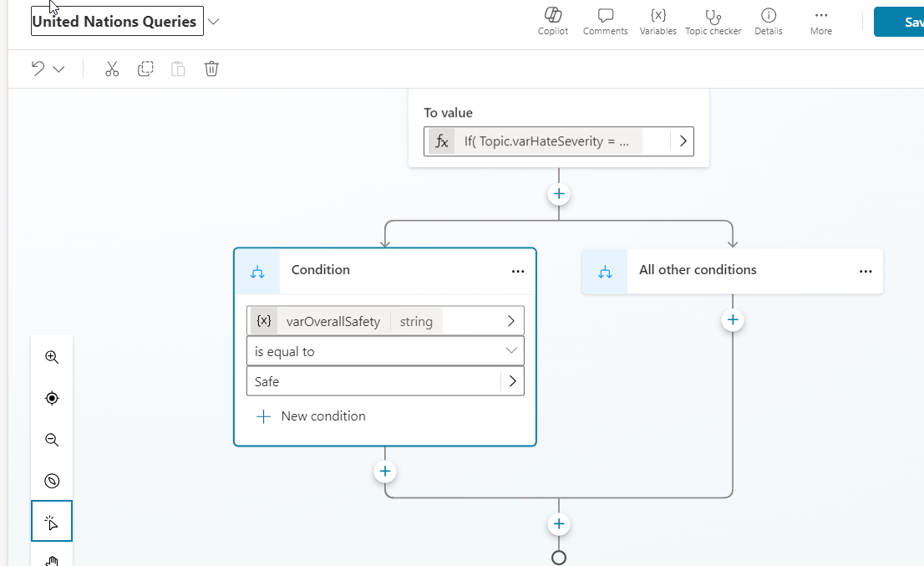Image resolution: width=924 pixels, height=566 pixels.
Task: Expand topic name chevron beside United Nations Queries
Action: (214, 22)
